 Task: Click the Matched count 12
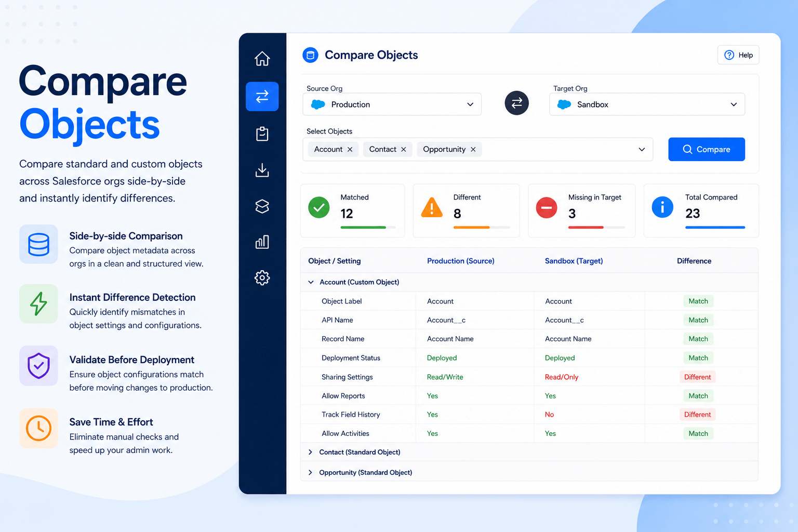347,214
